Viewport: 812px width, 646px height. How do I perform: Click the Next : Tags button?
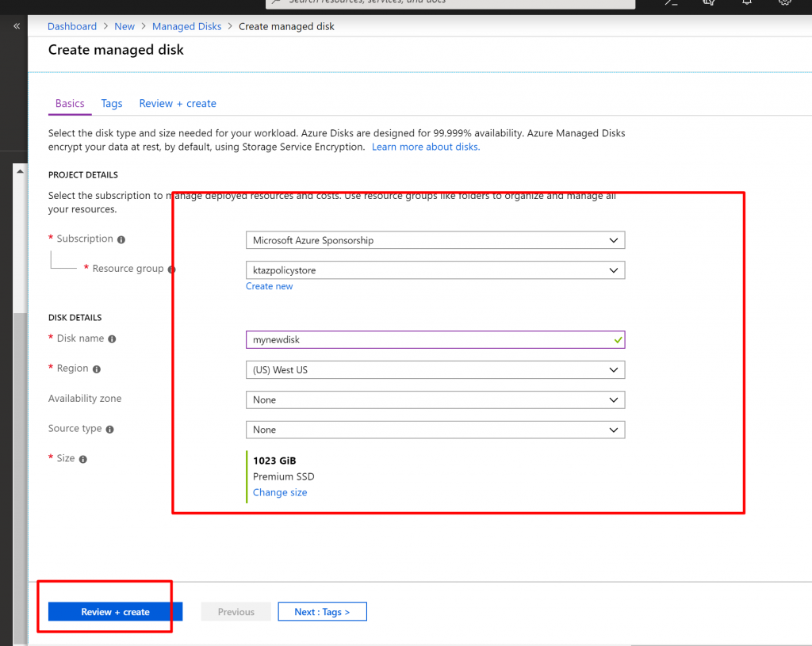(x=322, y=612)
